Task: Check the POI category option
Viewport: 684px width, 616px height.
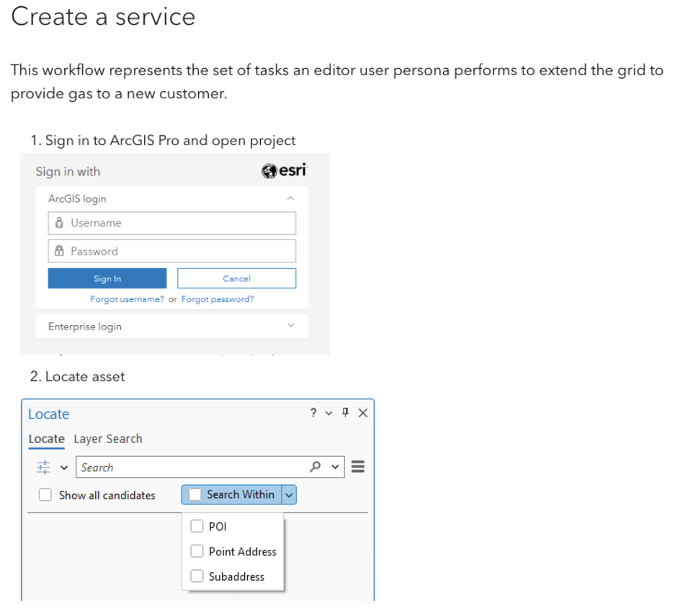Action: (197, 526)
